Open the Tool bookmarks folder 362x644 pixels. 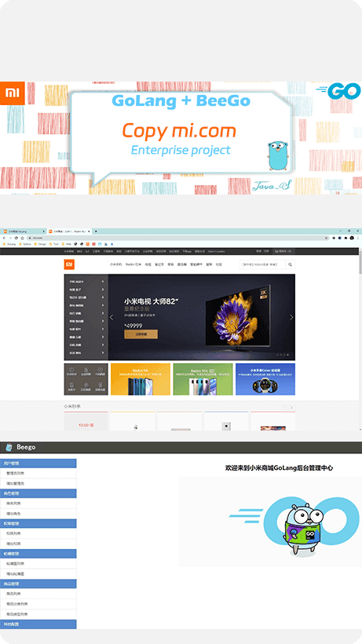coord(54,244)
